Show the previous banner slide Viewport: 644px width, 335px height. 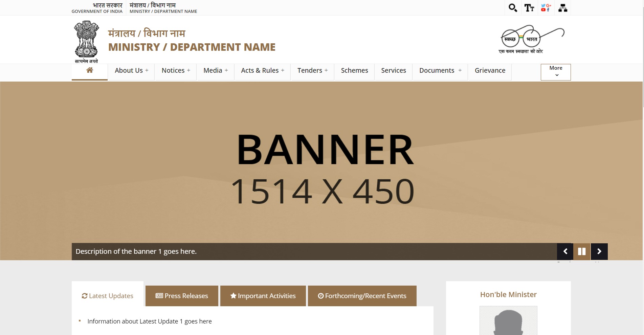tap(565, 251)
